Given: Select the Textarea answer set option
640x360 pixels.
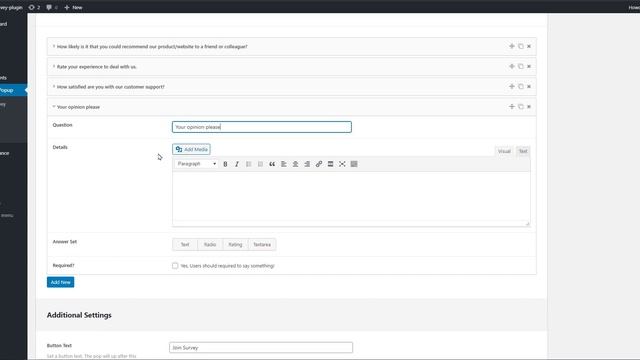Looking at the screenshot, I should point(262,244).
